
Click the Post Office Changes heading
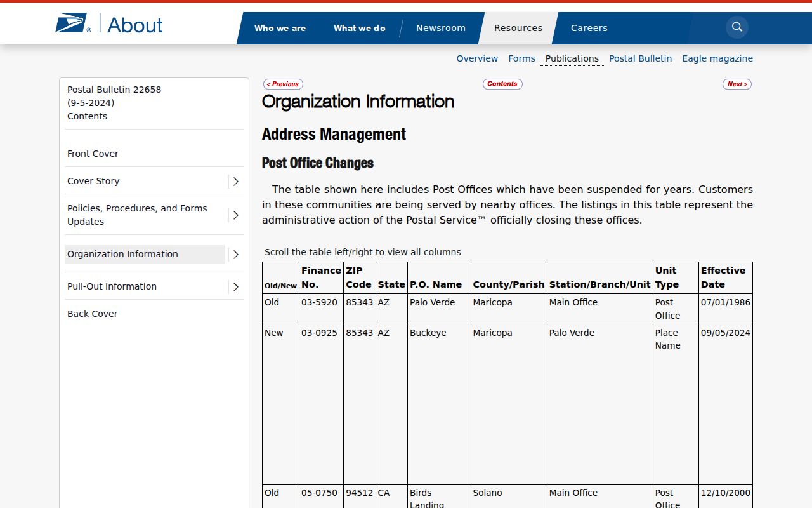pos(318,163)
